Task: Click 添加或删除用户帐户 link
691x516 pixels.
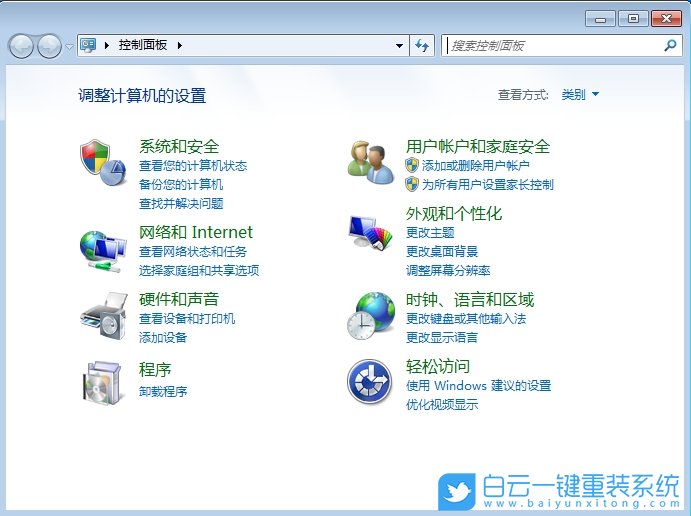Action: [476, 166]
